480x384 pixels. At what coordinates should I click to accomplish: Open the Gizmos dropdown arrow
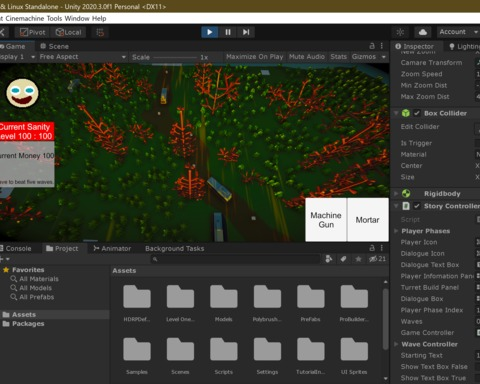(x=384, y=57)
